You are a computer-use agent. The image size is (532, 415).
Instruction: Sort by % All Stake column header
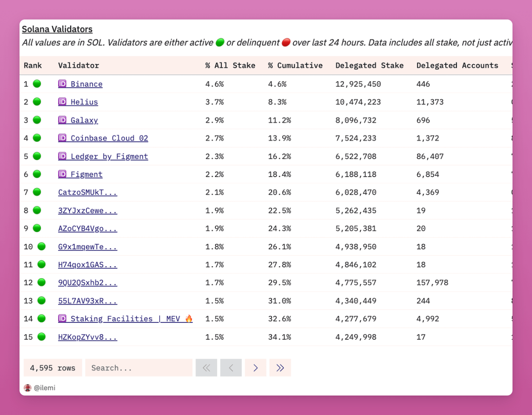(x=230, y=66)
